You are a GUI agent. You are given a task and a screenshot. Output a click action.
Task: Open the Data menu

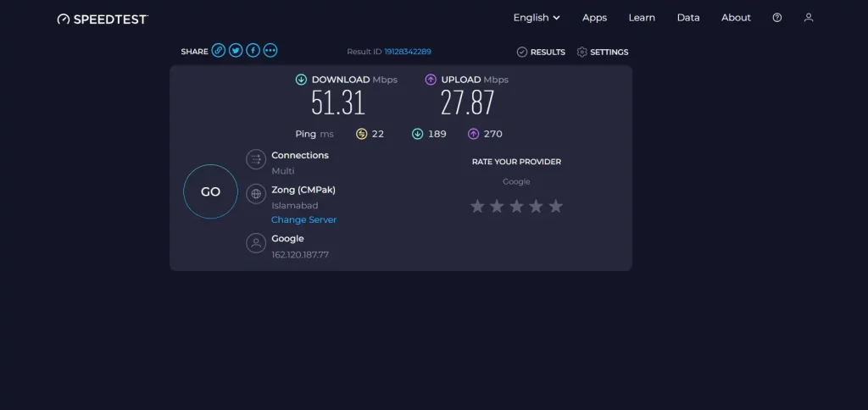[688, 18]
